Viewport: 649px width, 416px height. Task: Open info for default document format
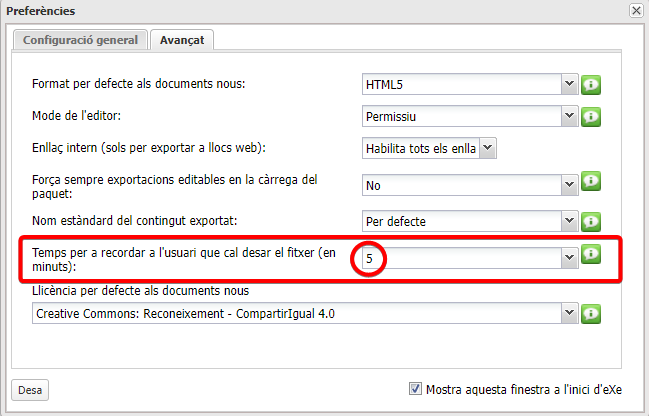591,83
